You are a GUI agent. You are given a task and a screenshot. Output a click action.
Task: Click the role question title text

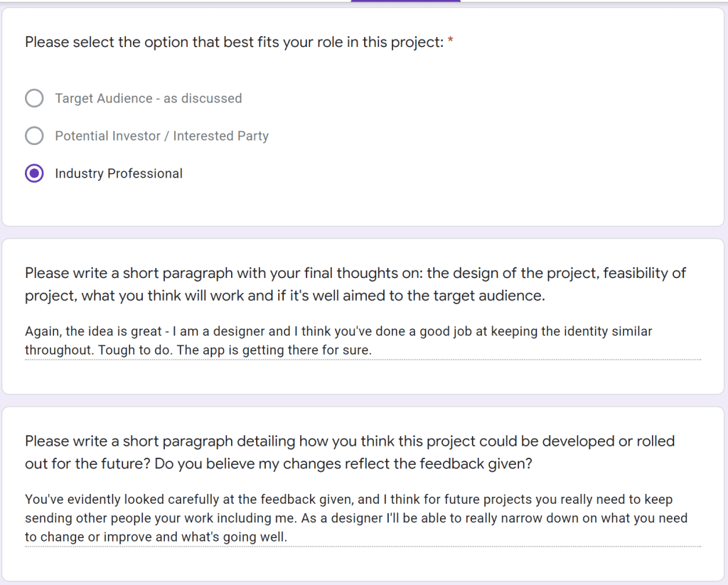coord(234,43)
